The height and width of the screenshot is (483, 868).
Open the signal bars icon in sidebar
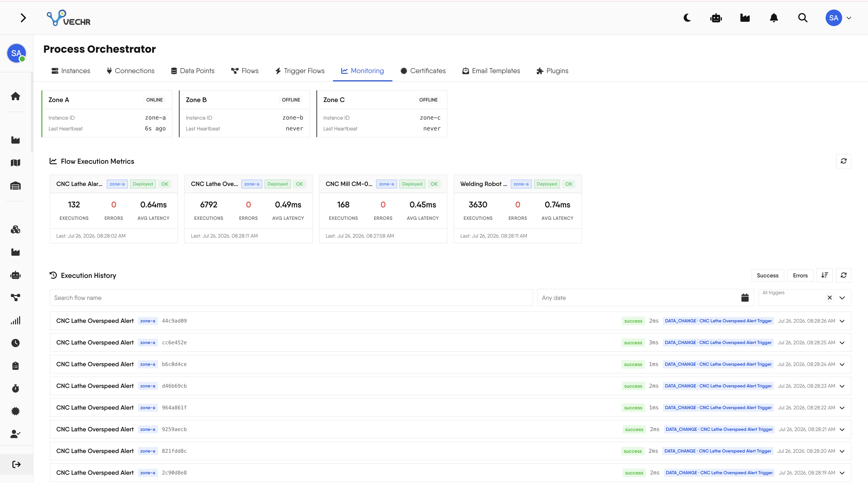(x=16, y=320)
